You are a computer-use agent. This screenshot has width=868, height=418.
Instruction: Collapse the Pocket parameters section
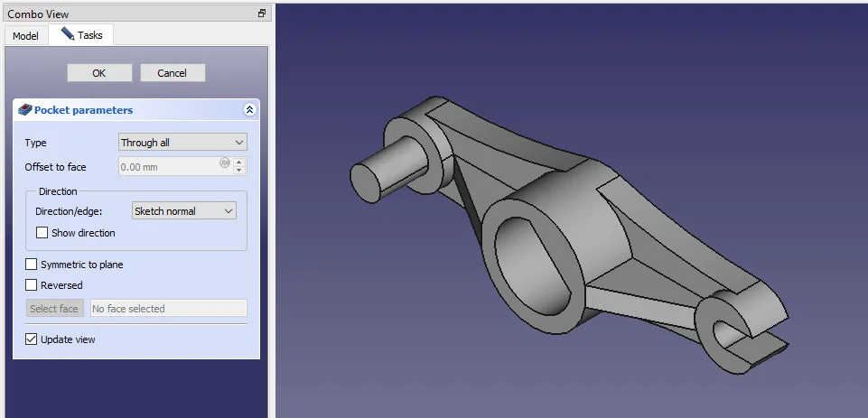pos(250,110)
